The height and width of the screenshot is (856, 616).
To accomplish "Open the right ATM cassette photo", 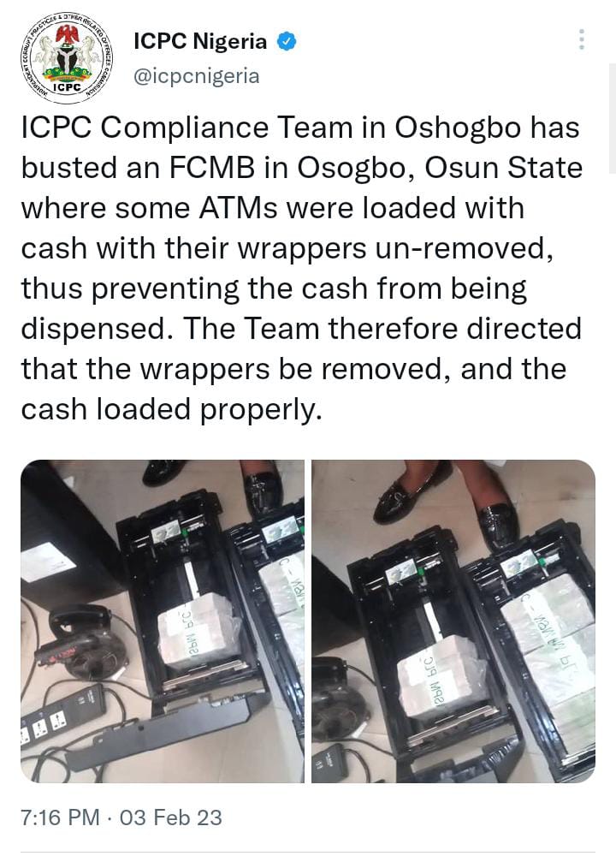I will (453, 621).
